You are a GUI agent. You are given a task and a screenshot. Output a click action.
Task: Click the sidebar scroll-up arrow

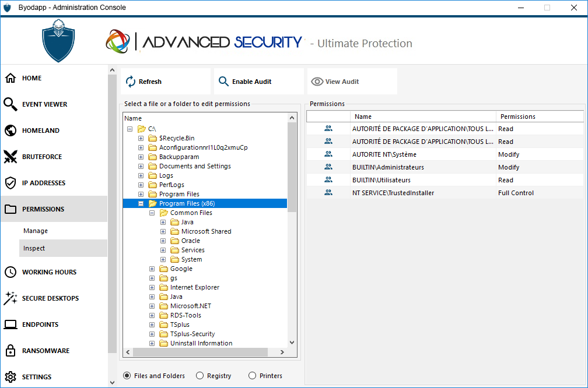pyautogui.click(x=112, y=70)
